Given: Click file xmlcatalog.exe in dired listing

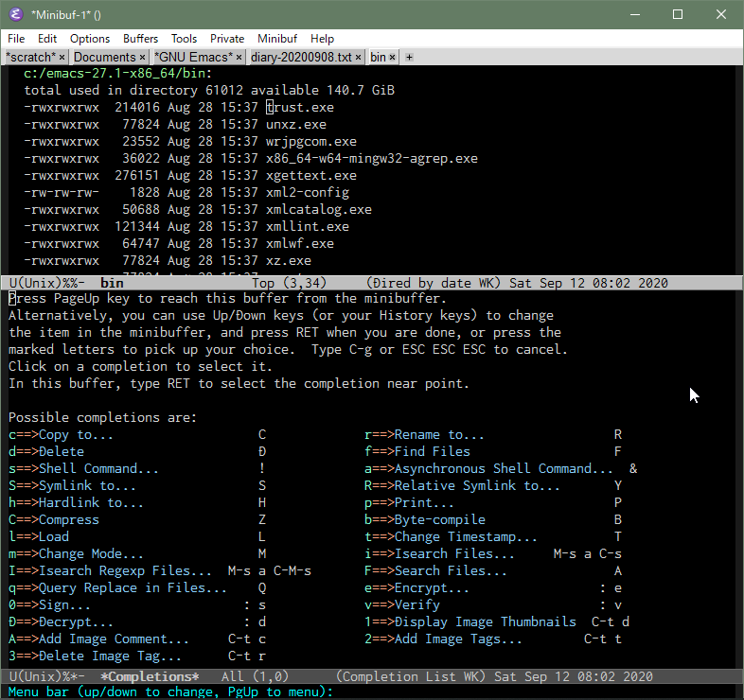Looking at the screenshot, I should (x=319, y=210).
